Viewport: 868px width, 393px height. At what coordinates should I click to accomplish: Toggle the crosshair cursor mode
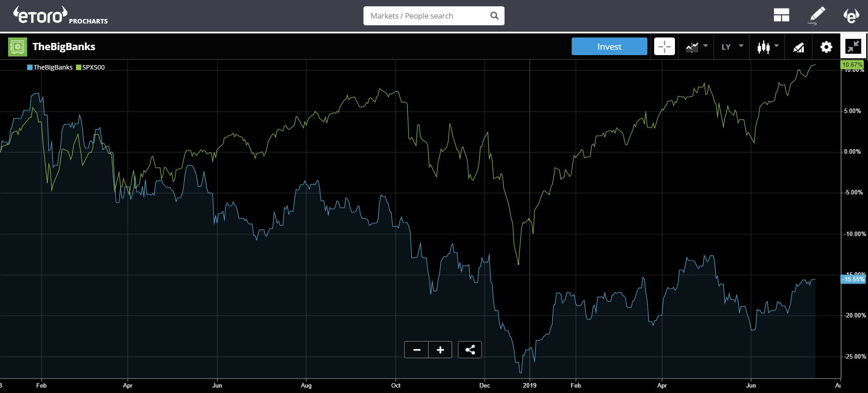665,47
